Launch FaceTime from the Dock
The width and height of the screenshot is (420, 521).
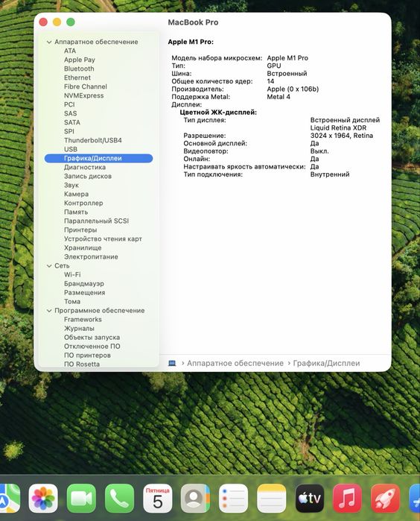pyautogui.click(x=81, y=498)
